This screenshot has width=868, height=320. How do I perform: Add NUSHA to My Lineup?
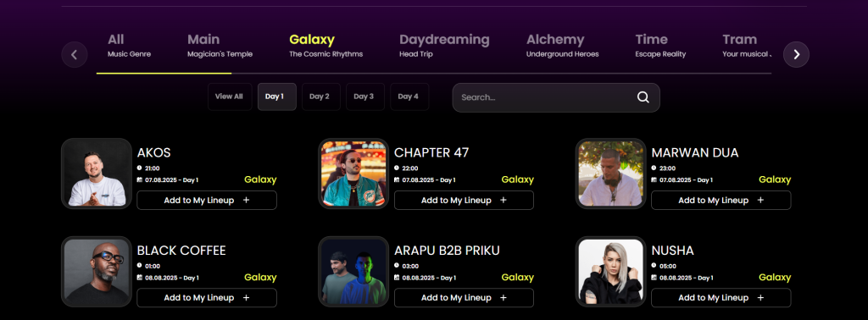coord(721,297)
